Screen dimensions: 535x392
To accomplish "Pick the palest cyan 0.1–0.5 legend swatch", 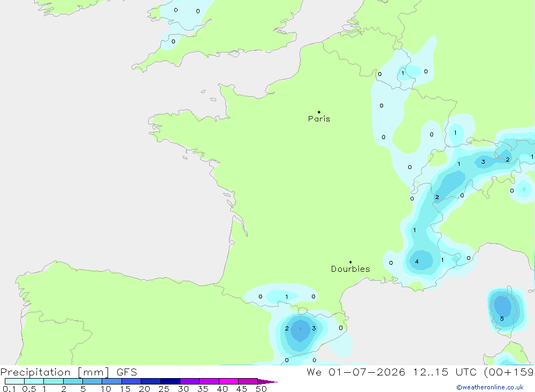I will coord(14,381).
